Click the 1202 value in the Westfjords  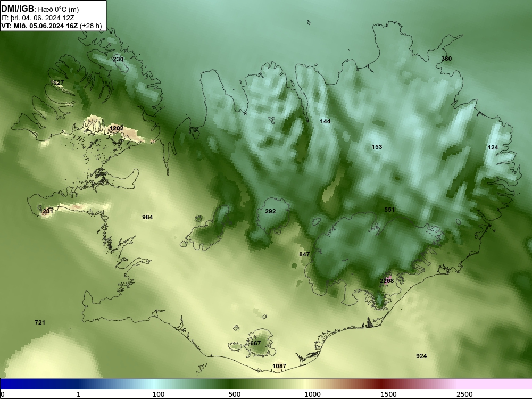pos(117,128)
